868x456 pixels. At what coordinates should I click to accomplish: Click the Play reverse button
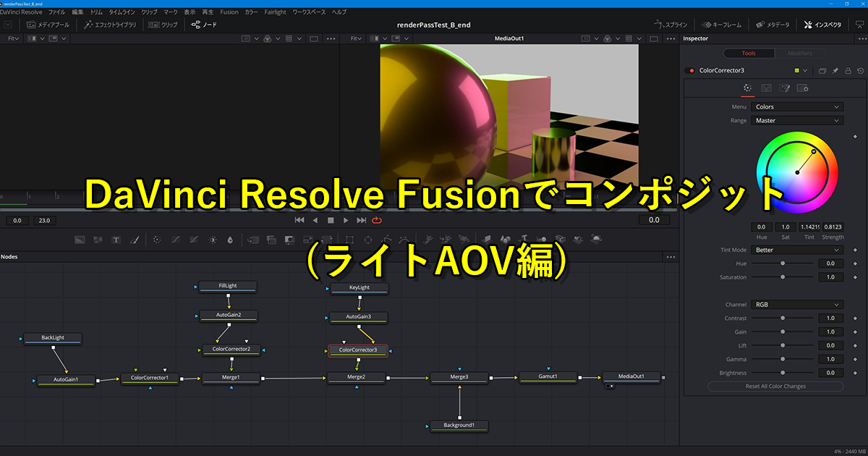pyautogui.click(x=315, y=220)
